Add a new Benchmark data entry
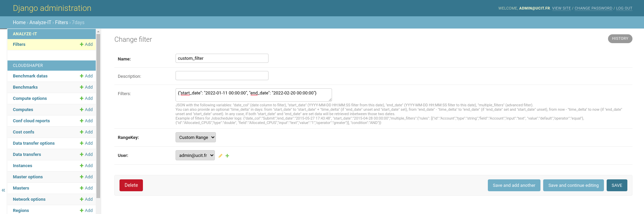The height and width of the screenshot is (214, 644). [x=86, y=76]
